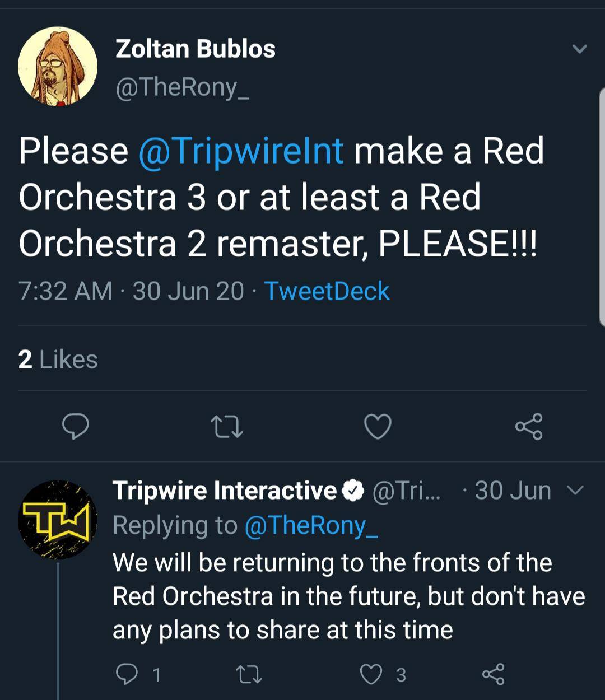Reply to Tripwire Interactive's response

(x=128, y=675)
